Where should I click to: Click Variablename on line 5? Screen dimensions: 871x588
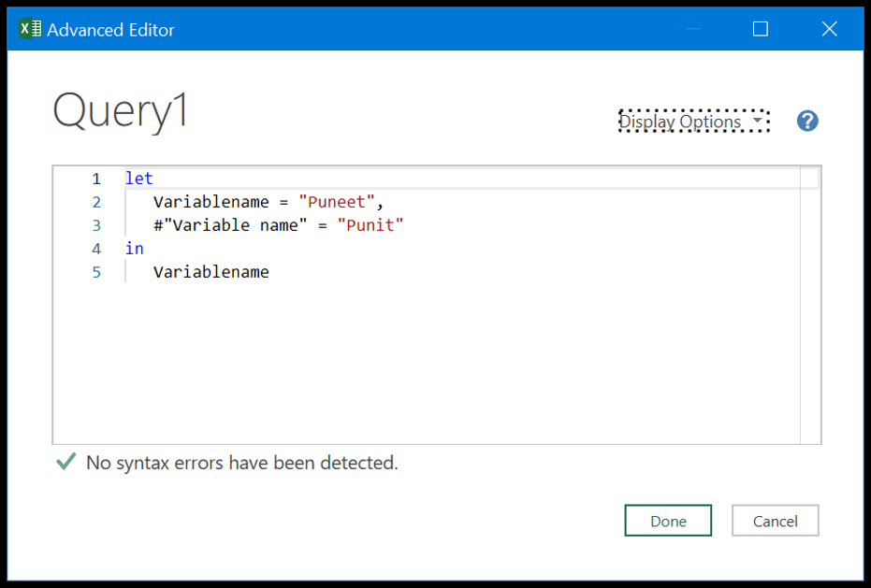pos(211,271)
